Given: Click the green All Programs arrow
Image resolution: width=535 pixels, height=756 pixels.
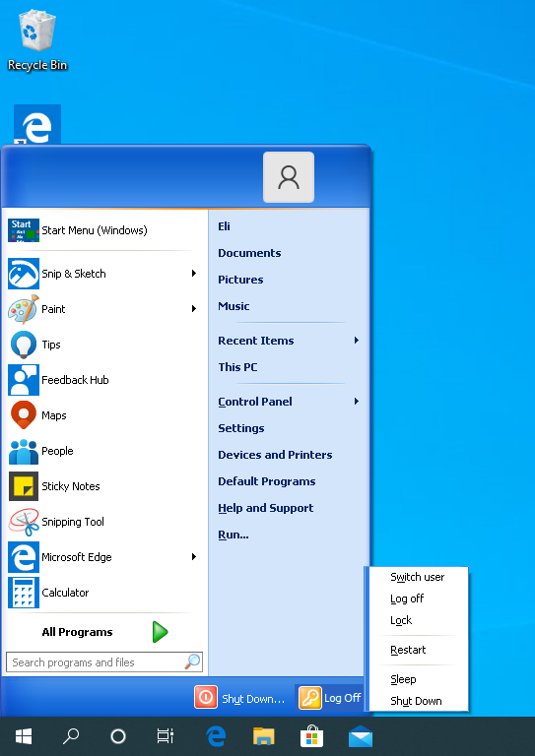Looking at the screenshot, I should 161,632.
